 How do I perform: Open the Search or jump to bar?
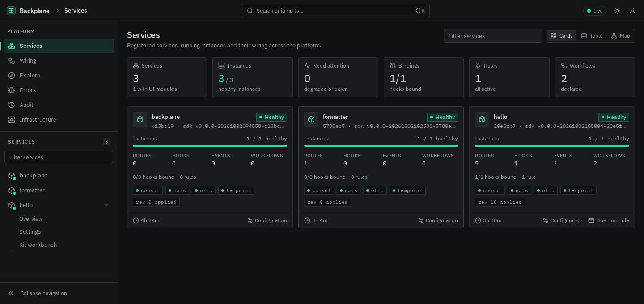click(x=336, y=11)
